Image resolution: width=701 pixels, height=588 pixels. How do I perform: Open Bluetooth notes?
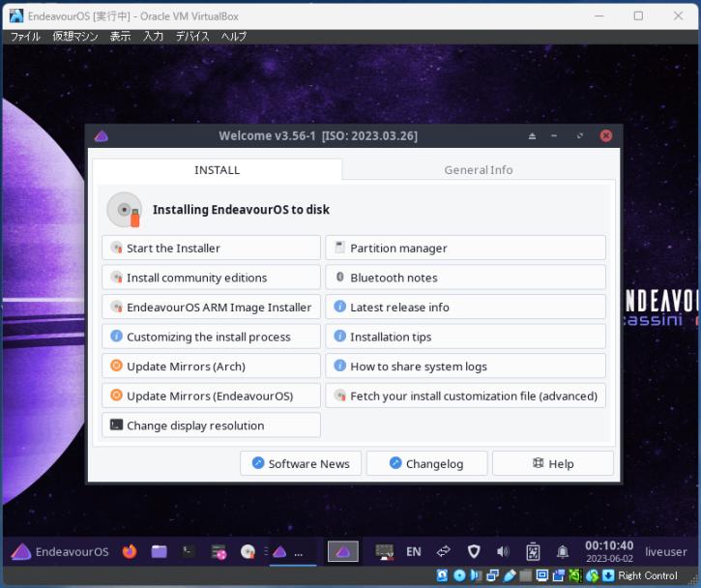465,278
